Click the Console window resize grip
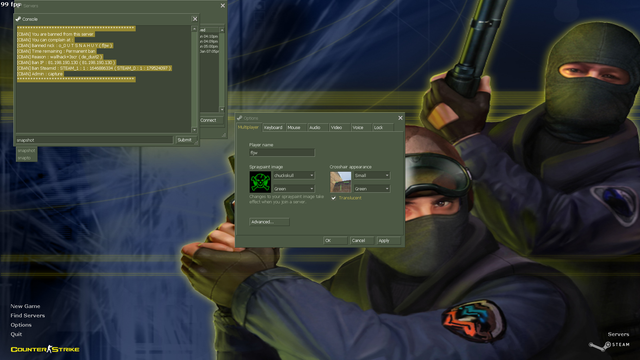Viewport: 640px width, 360px height. (x=196, y=143)
